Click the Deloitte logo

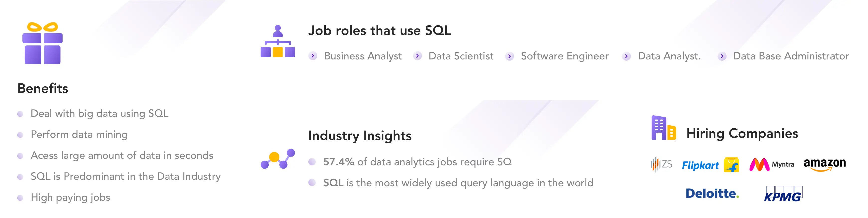tap(712, 193)
